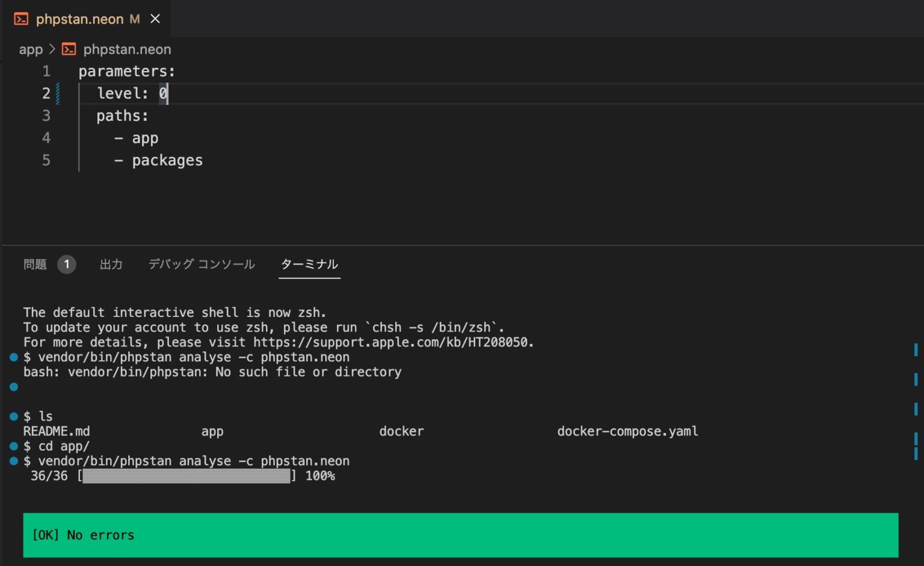Click the decoration dot beside the first phpstan command

click(x=13, y=357)
